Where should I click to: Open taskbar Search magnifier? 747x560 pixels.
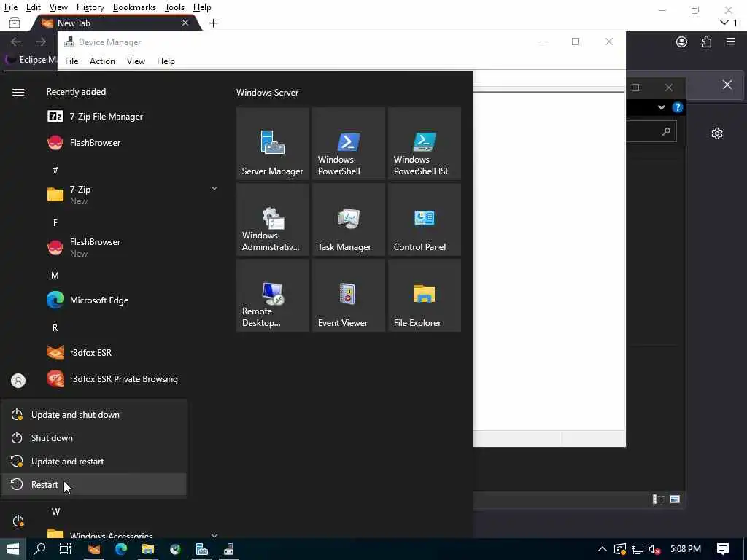[39, 549]
